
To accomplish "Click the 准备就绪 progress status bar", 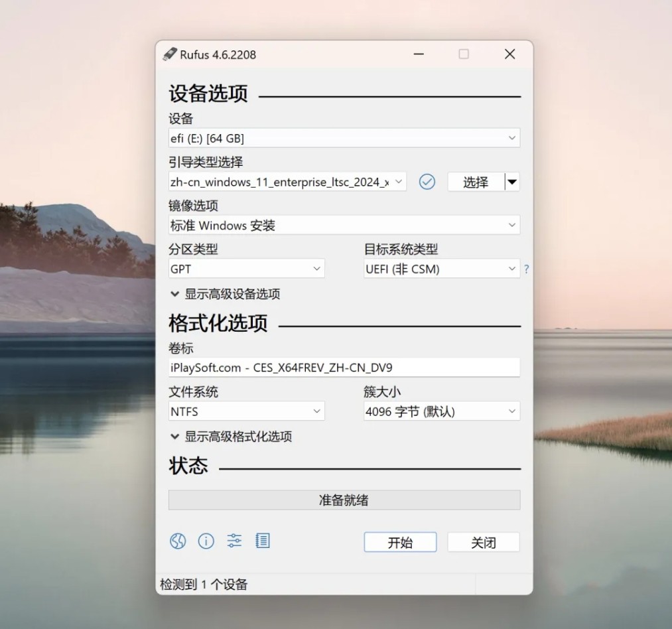I will click(344, 500).
